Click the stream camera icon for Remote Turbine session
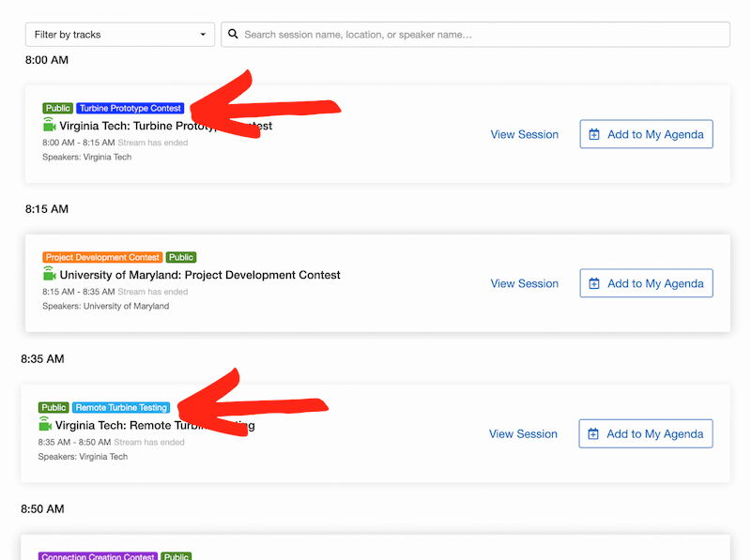Image resolution: width=751 pixels, height=560 pixels. coord(46,424)
